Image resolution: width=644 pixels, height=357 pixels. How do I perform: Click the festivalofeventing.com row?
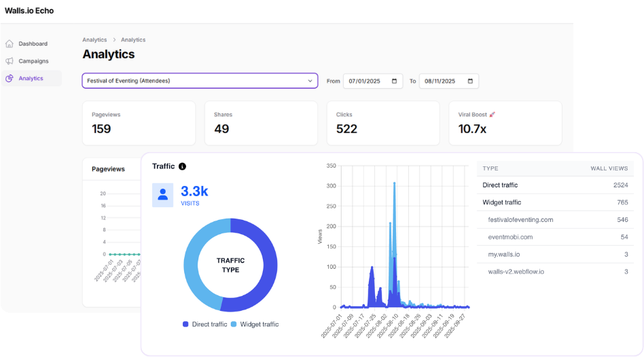click(x=555, y=219)
